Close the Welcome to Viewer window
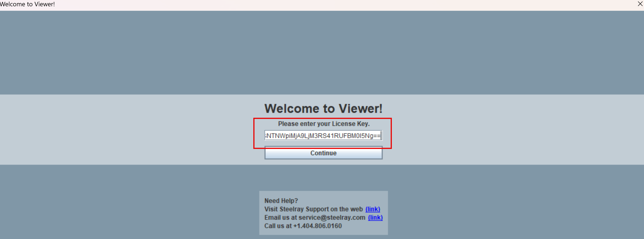 [x=640, y=4]
